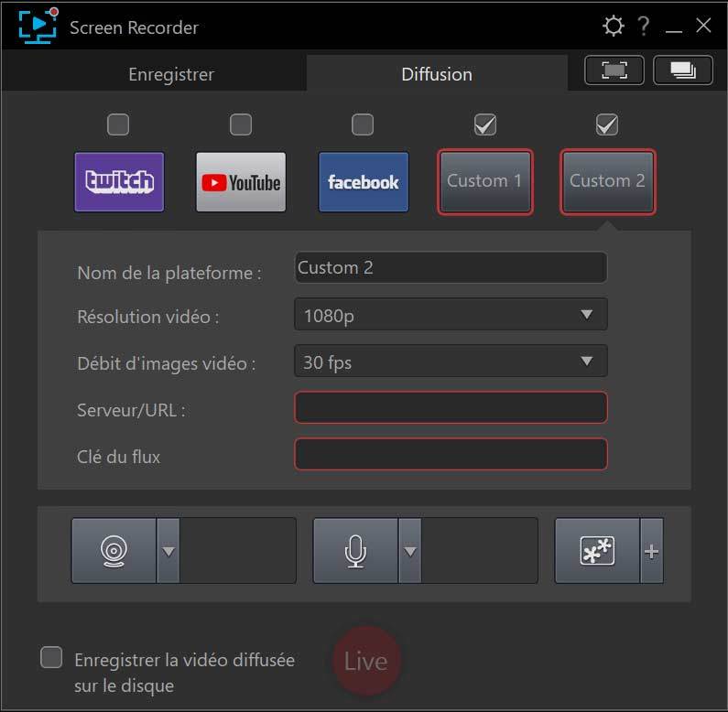Click the Serveur/URL input field
Viewport: 728px width, 712px height.
pos(451,407)
